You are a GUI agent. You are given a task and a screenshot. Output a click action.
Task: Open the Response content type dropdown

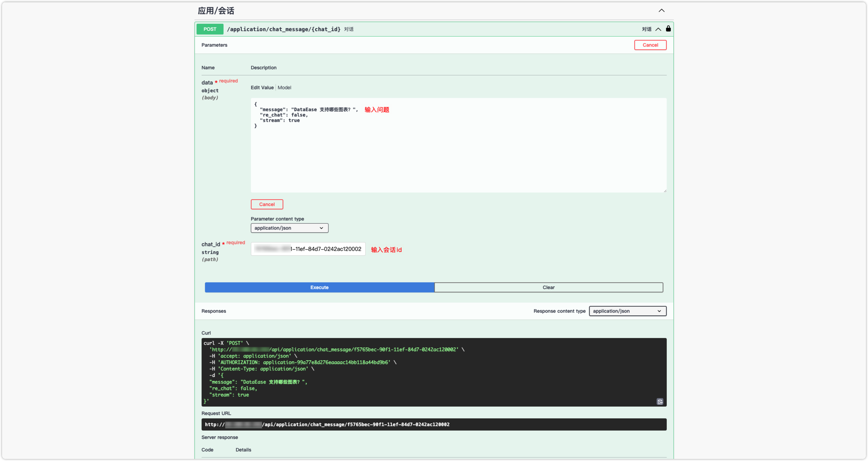pyautogui.click(x=627, y=311)
